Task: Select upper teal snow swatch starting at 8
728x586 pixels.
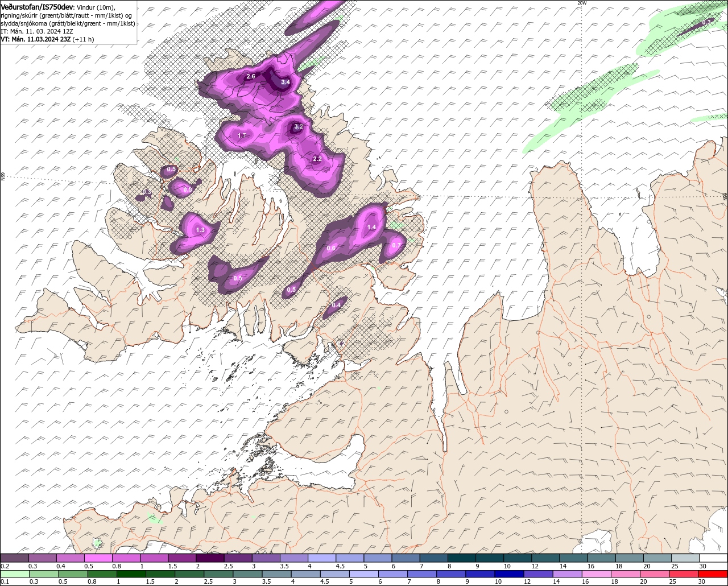Action: pos(461,558)
